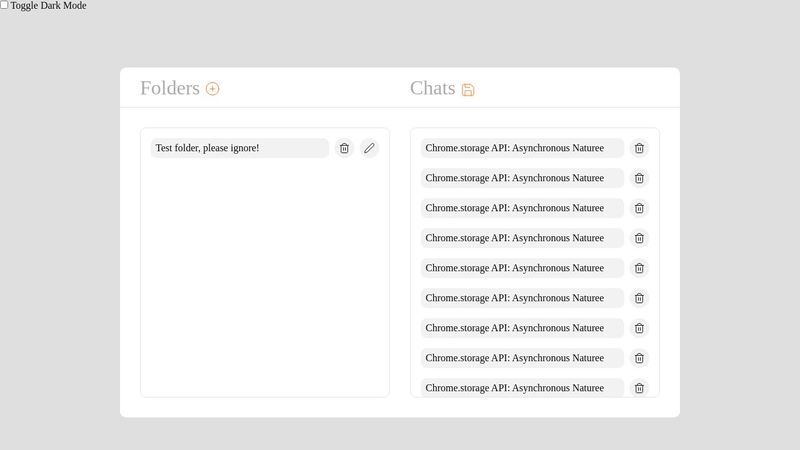Viewport: 800px width, 450px height.
Task: Select the eighth Chrome.storage API chat
Action: pos(521,358)
